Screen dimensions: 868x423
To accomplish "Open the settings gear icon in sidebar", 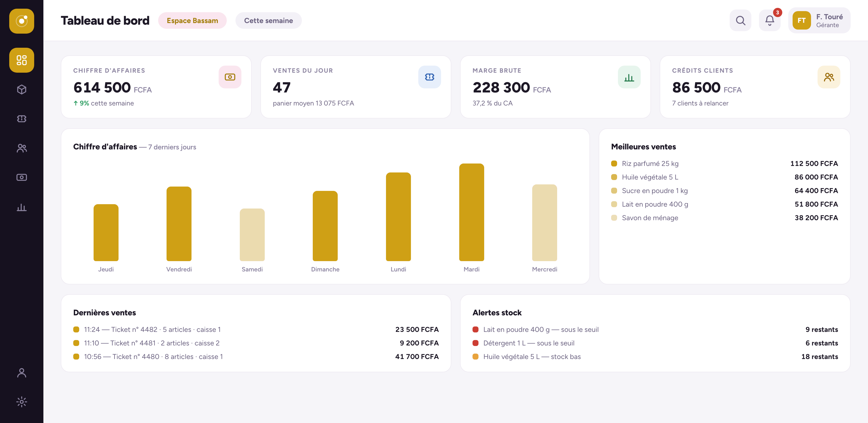I will [x=22, y=402].
